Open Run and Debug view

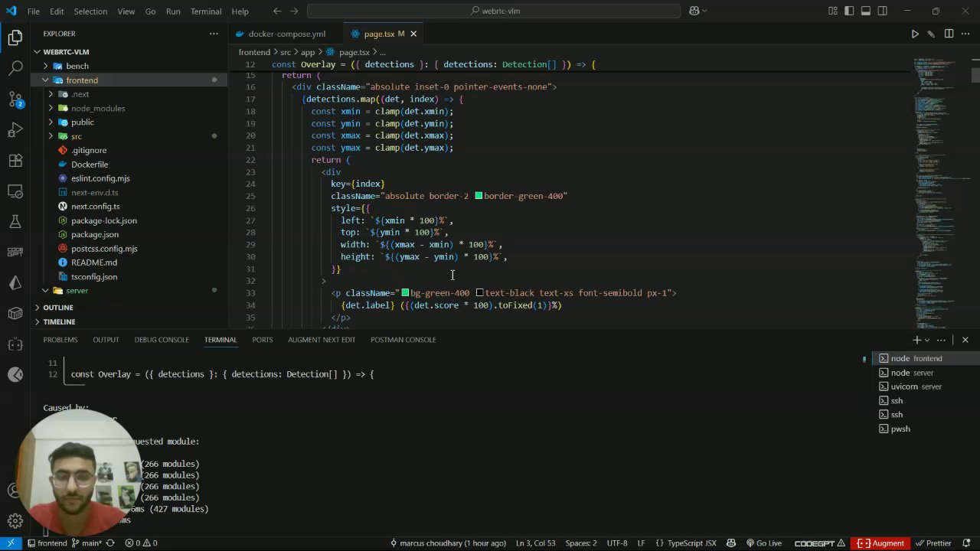coord(15,129)
